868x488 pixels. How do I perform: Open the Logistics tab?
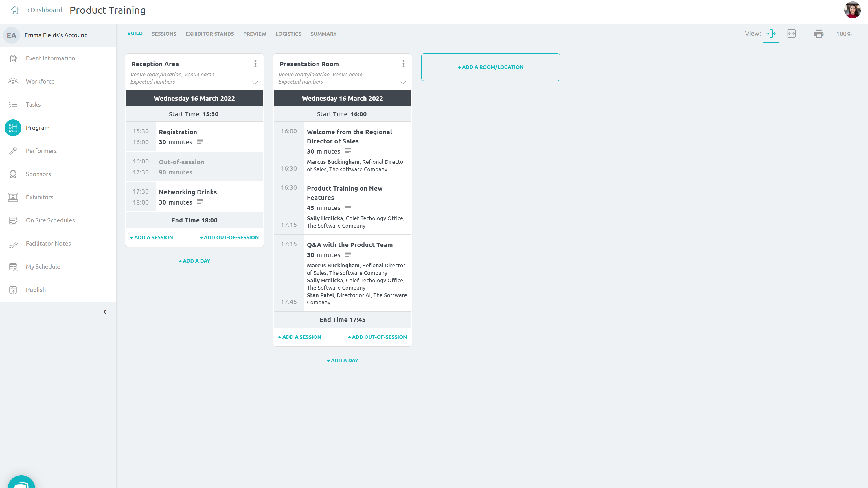(288, 34)
